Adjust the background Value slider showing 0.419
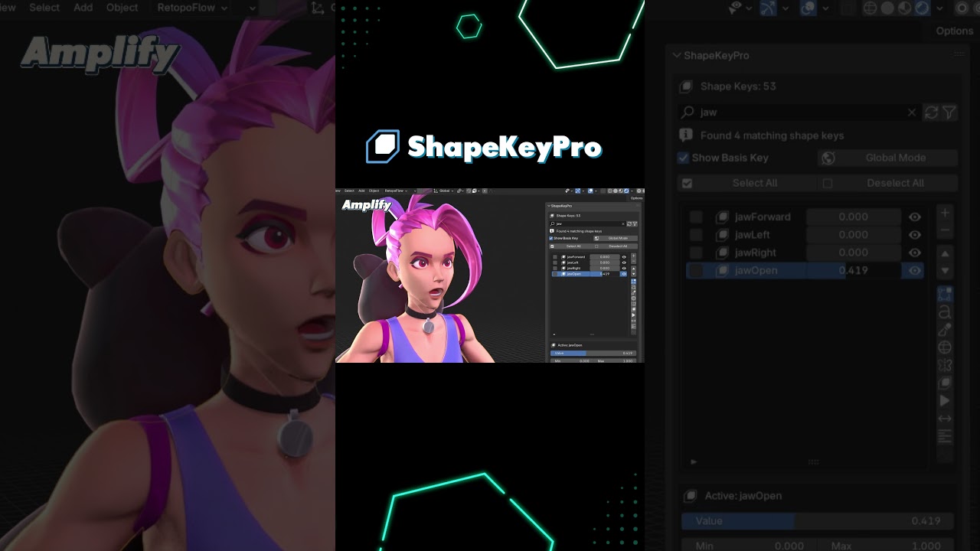This screenshot has width=980, height=551. point(817,521)
